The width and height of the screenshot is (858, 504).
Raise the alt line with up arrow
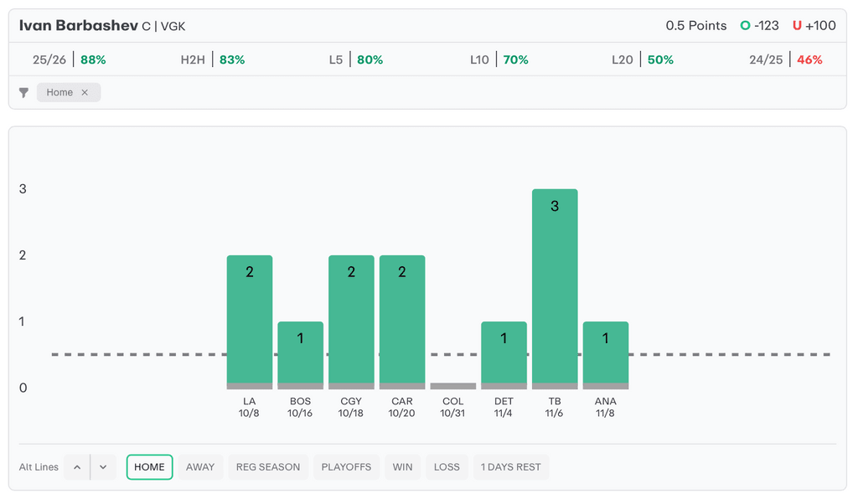pos(77,467)
